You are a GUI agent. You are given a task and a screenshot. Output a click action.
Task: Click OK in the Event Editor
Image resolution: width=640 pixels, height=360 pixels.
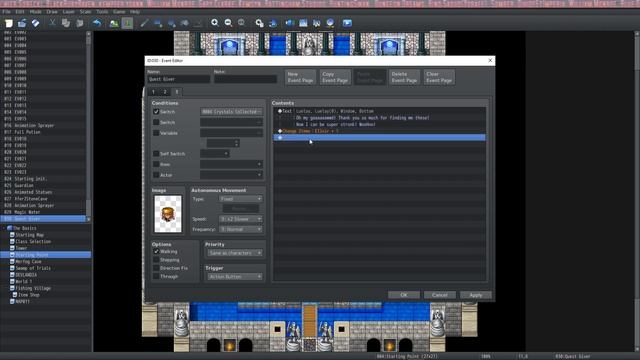point(404,295)
